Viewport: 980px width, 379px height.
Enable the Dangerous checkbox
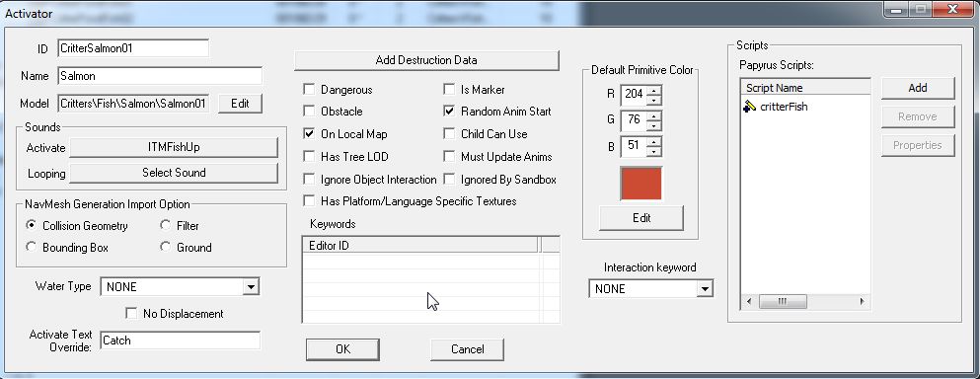click(309, 90)
